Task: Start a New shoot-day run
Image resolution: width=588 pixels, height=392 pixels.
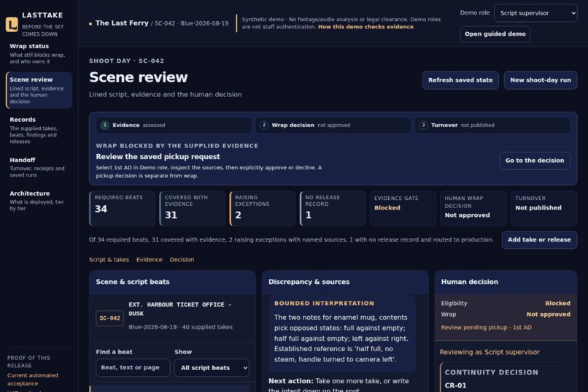Action: pos(540,80)
